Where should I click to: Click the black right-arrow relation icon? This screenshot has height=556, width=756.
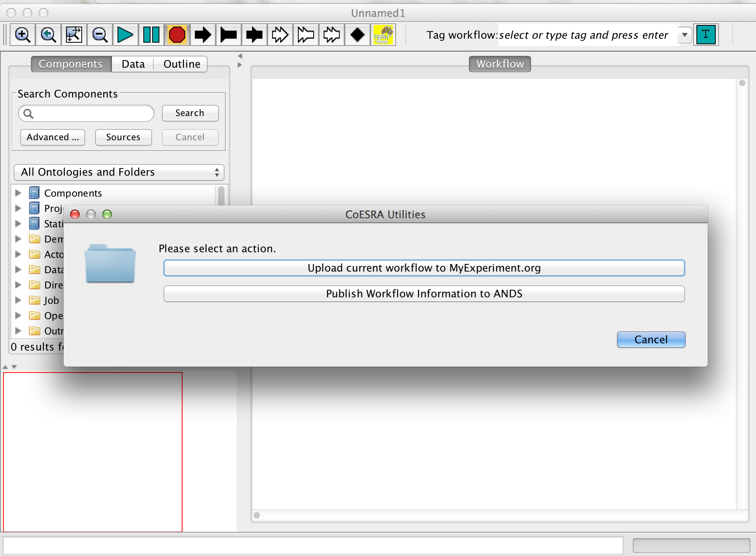point(202,35)
